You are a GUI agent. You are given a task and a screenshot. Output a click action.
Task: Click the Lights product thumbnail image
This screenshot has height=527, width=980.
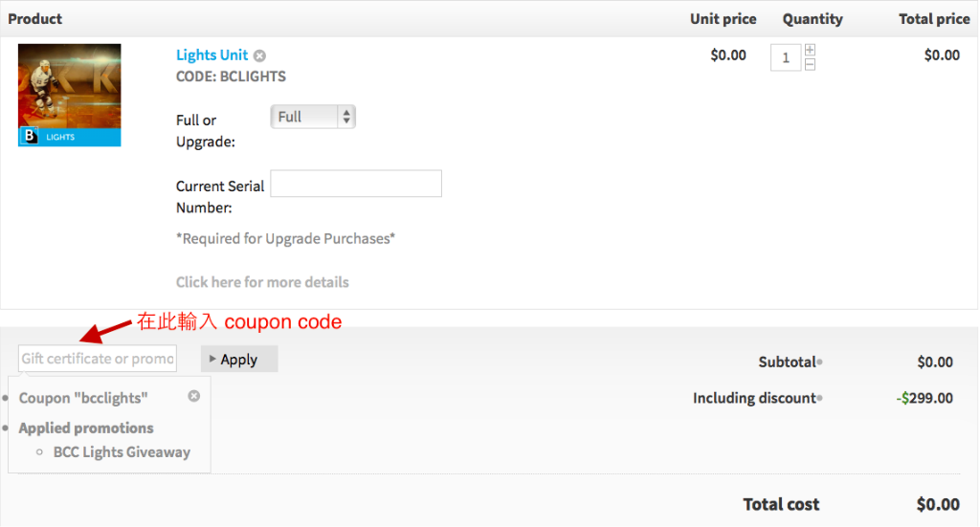69,95
